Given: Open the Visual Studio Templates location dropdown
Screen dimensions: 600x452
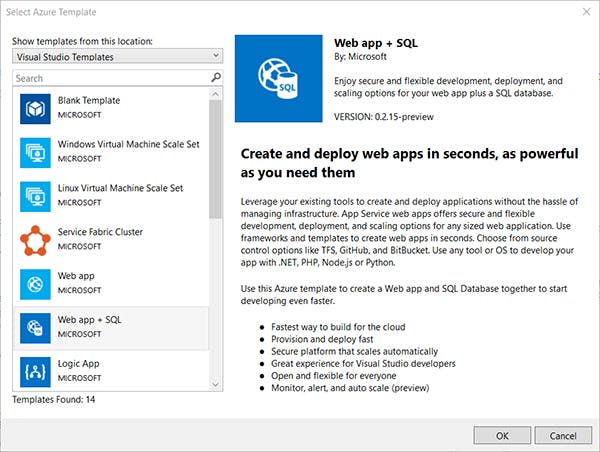Looking at the screenshot, I should [116, 57].
